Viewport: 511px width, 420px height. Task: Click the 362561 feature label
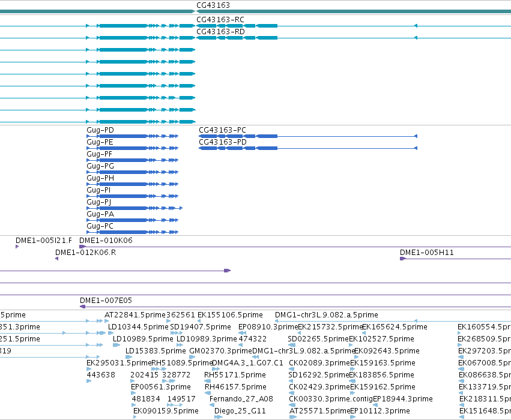[181, 315]
